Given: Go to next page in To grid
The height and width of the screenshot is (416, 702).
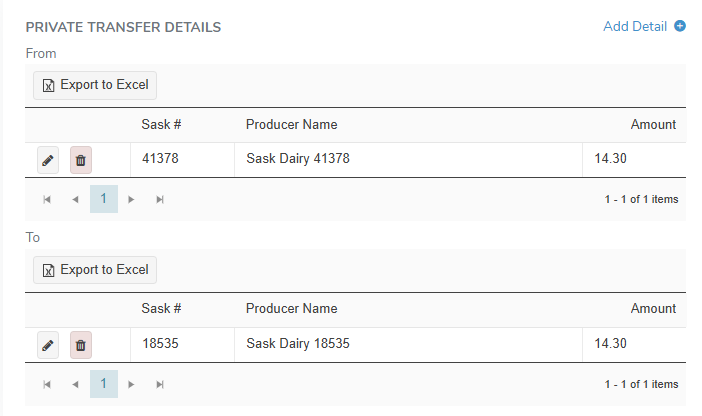Looking at the screenshot, I should (131, 384).
